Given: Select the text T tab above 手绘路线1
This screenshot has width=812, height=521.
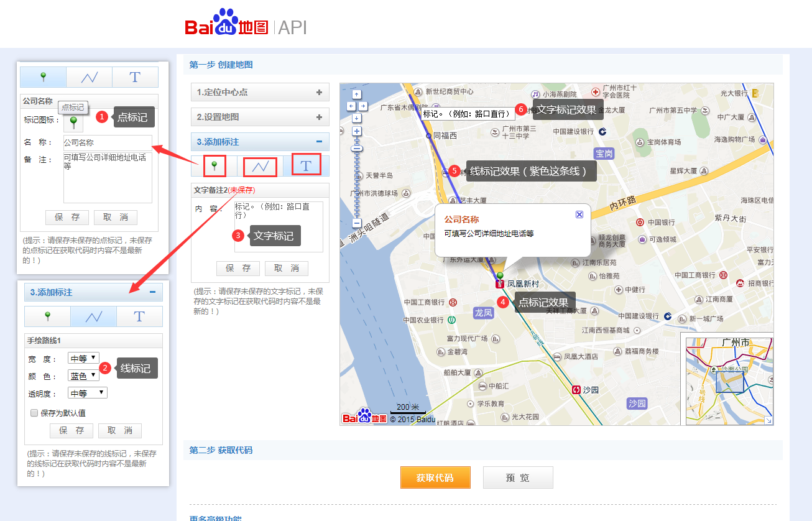Looking at the screenshot, I should (x=139, y=316).
